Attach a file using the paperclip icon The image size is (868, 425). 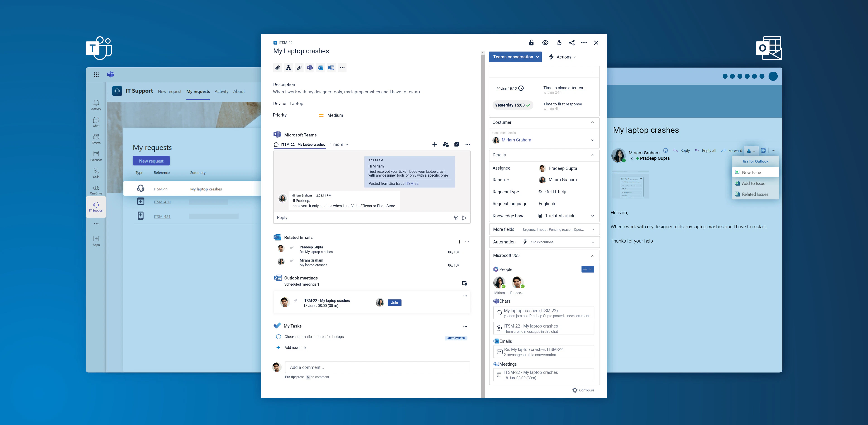coord(278,68)
